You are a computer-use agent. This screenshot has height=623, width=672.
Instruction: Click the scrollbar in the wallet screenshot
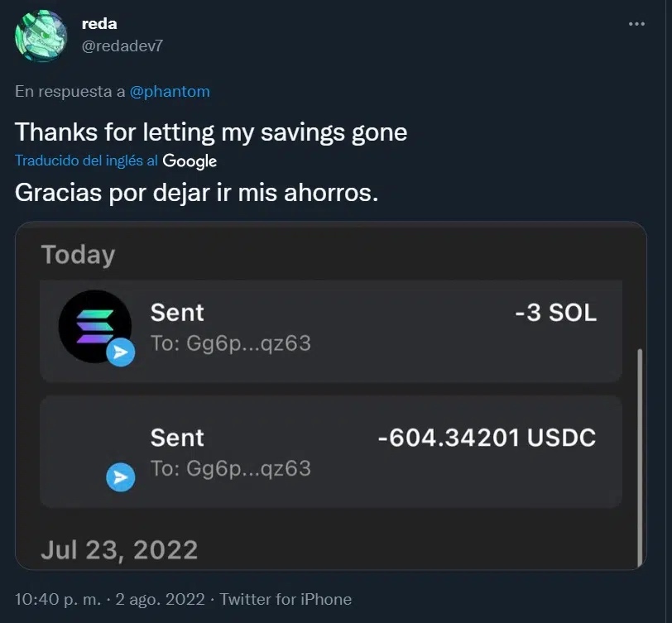639,455
